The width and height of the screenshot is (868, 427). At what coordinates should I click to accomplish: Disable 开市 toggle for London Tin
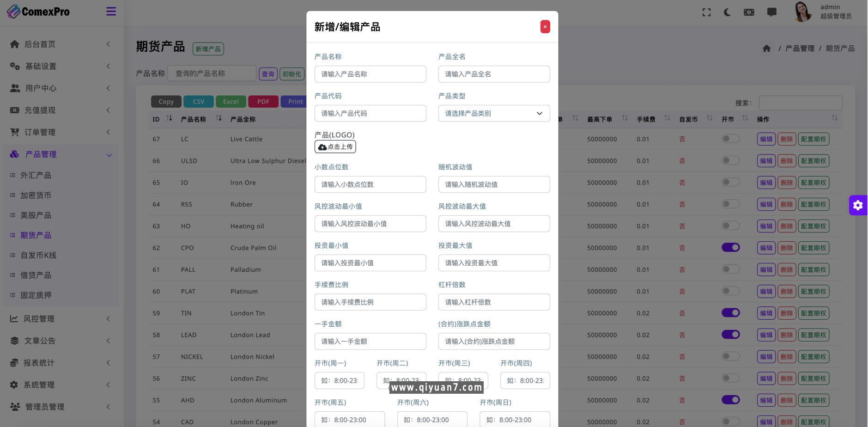(730, 313)
